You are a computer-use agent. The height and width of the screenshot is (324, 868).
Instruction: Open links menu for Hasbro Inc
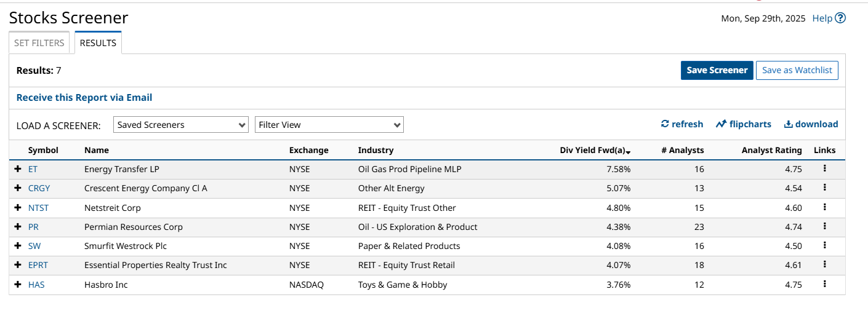point(824,284)
